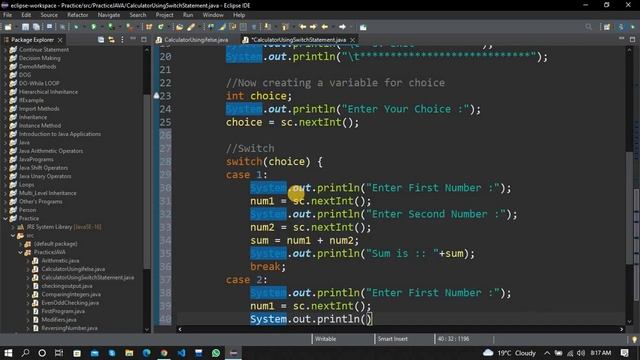Image resolution: width=640 pixels, height=360 pixels.
Task: Click the Pin Editor toolbar icon
Action: tap(363, 27)
